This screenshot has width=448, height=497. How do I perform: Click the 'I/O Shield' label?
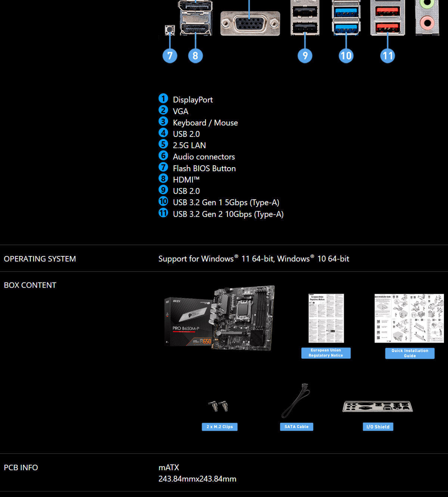(x=378, y=427)
